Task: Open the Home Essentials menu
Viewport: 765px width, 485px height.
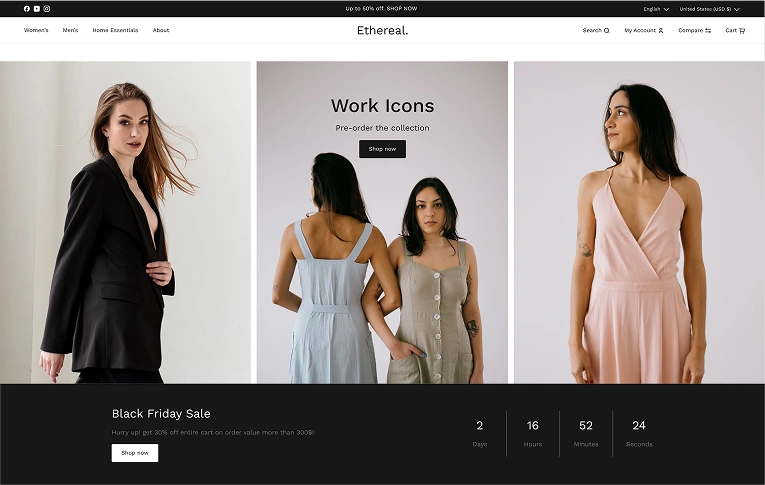Action: click(x=115, y=30)
